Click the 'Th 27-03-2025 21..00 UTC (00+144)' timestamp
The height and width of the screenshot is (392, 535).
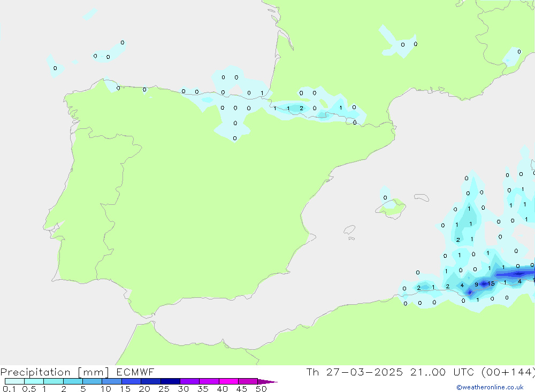click(x=421, y=372)
